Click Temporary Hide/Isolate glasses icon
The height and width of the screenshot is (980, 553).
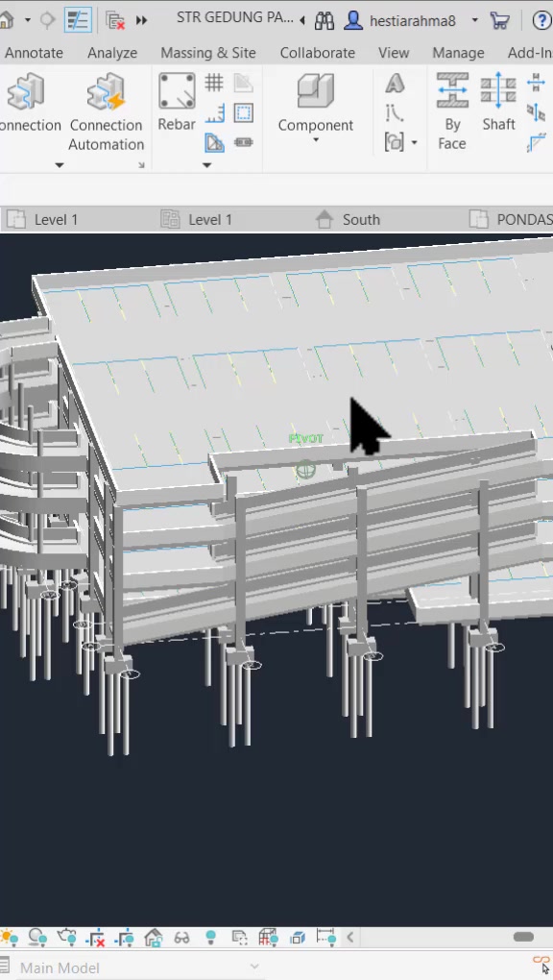click(x=181, y=938)
